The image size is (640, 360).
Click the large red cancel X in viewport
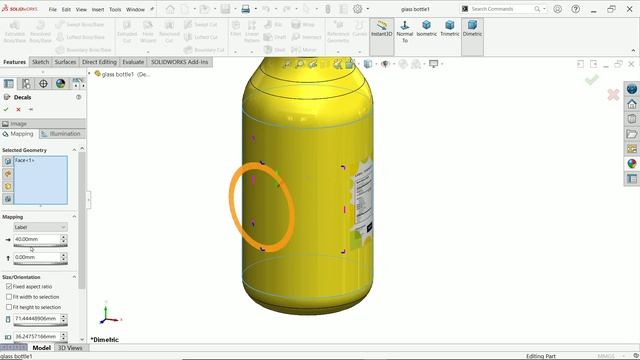point(613,95)
